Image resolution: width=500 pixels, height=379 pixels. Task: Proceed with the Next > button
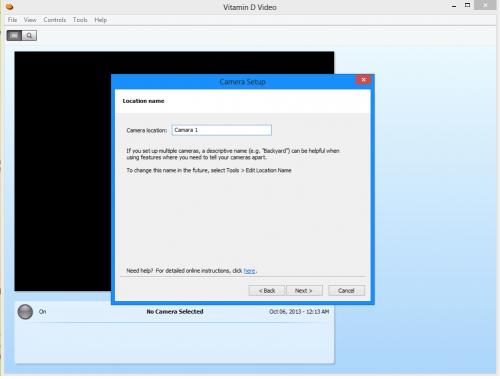(304, 291)
